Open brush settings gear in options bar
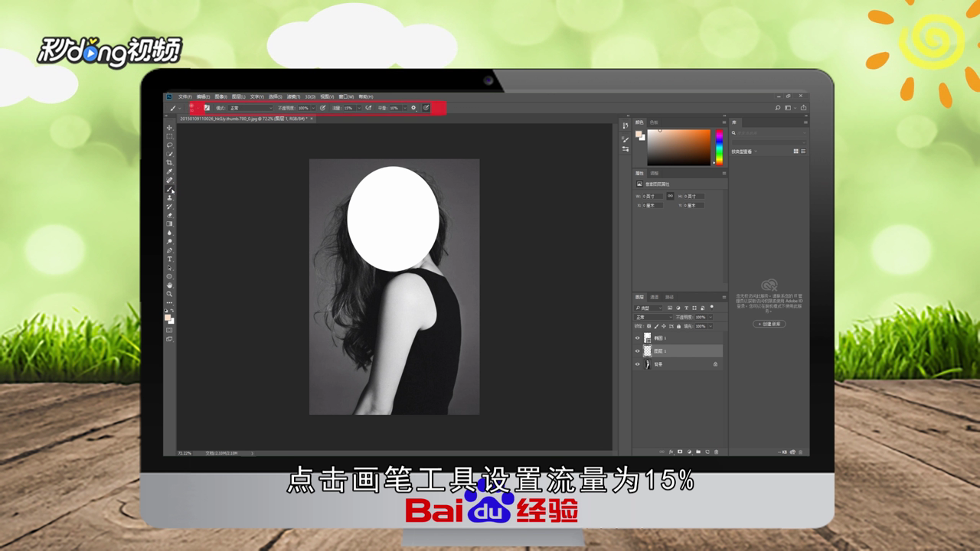 pos(413,108)
